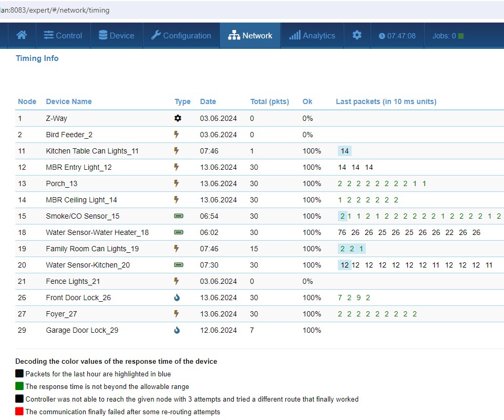Click the Configuration wrench icon
Screen dimensions: 504x420
click(x=156, y=35)
